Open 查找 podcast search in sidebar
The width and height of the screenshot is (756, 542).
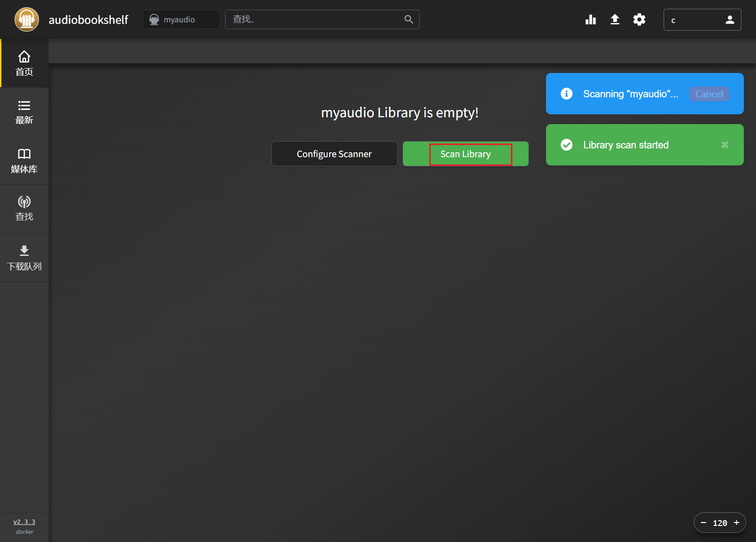(x=24, y=209)
